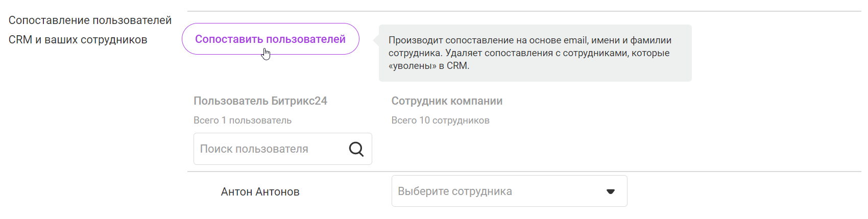Click the Сопоставить пользователей button
Screen dimensions: 868x219
[270, 39]
